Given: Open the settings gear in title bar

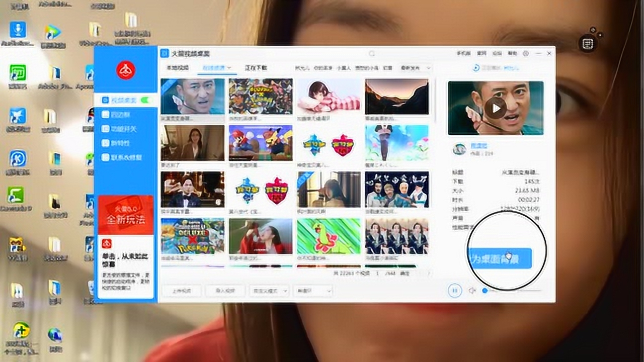Looking at the screenshot, I should pos(526,53).
